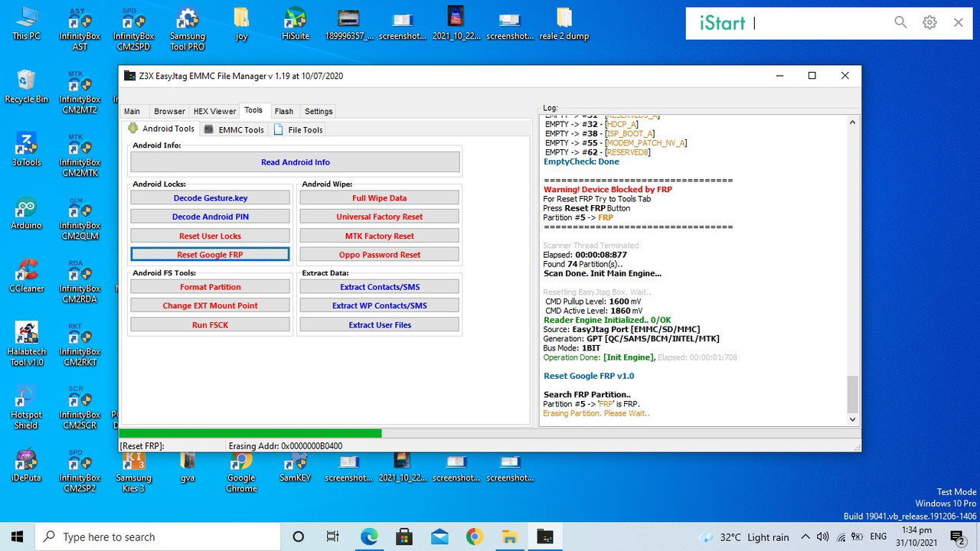Open the Arduino desktop shortcut
980x551 pixels.
click(26, 213)
